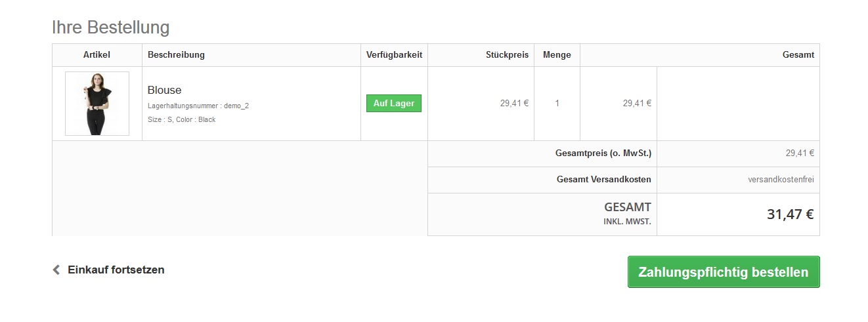Click the quantity value 1 in Menge
The image size is (868, 322).
pyautogui.click(x=557, y=103)
